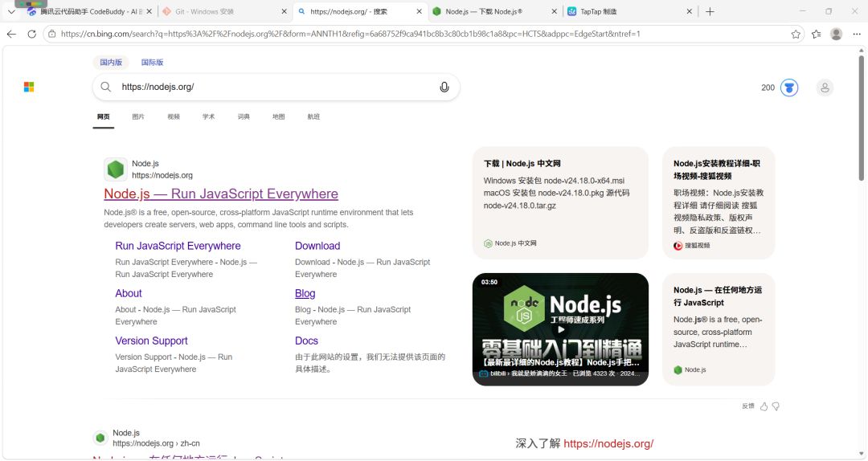
Task: Click the favorite star in address bar
Action: click(796, 35)
